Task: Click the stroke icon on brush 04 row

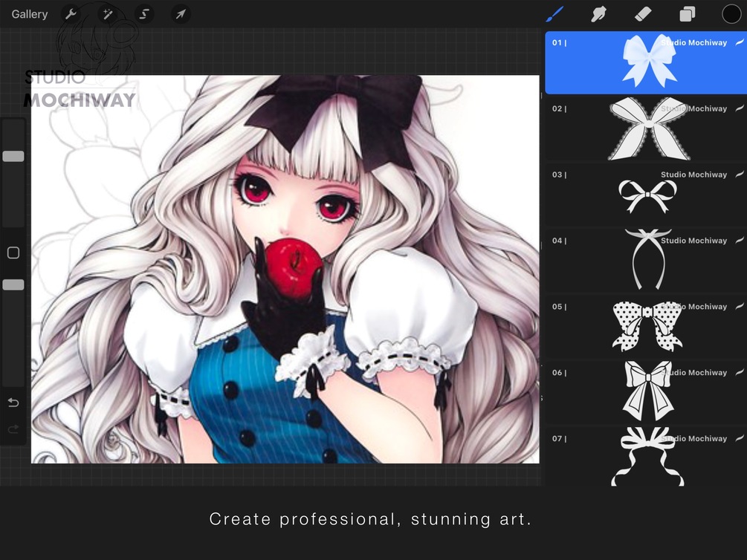Action: pyautogui.click(x=740, y=241)
